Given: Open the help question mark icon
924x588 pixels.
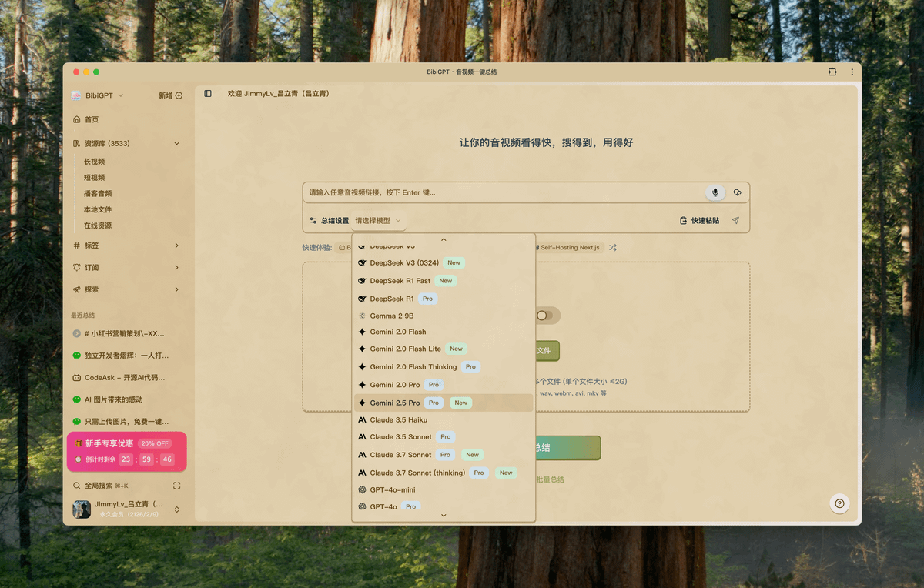Looking at the screenshot, I should (839, 503).
